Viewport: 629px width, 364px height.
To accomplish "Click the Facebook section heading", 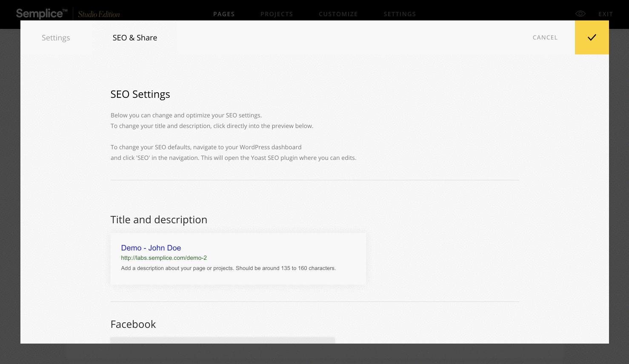I will 133,324.
